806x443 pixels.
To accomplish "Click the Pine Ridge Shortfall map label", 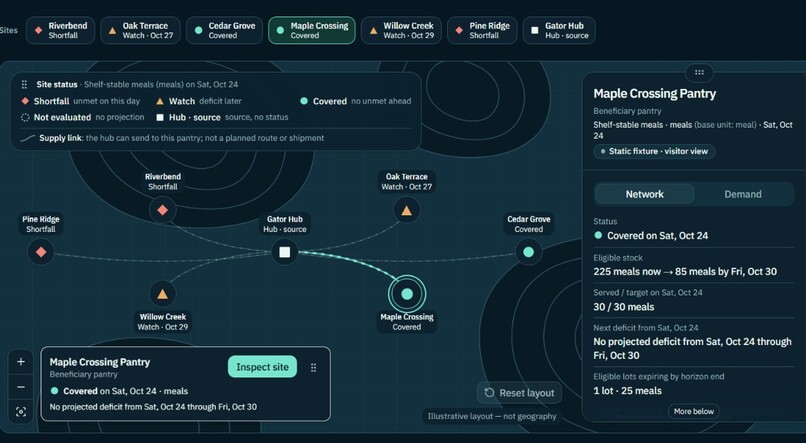I will (41, 224).
